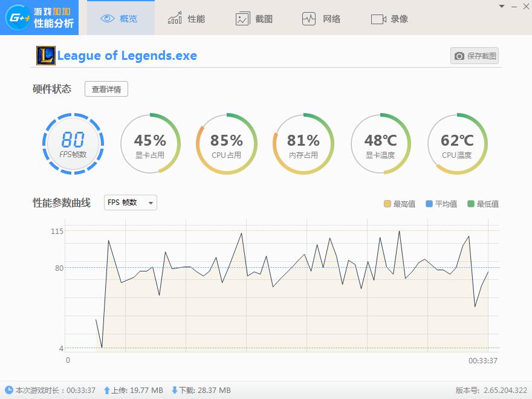Switch to the 概览 overview tab
The height and width of the screenshot is (399, 532).
point(121,18)
